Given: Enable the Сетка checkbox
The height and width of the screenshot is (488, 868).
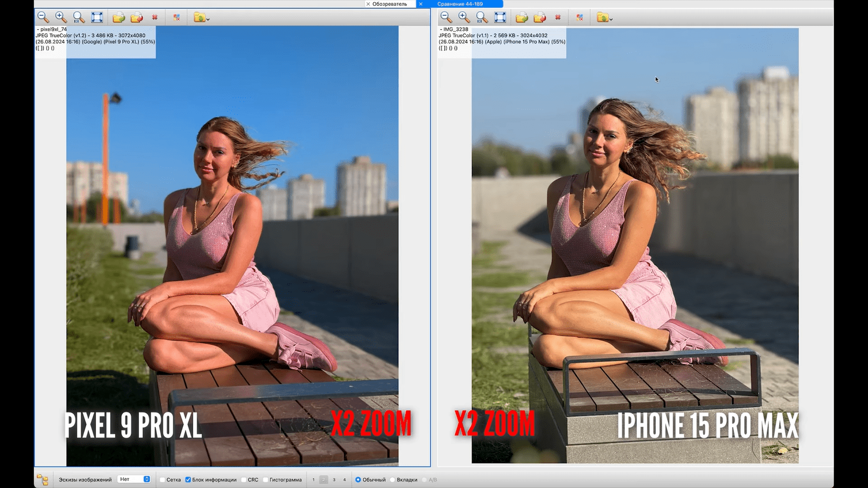Looking at the screenshot, I should click(162, 480).
